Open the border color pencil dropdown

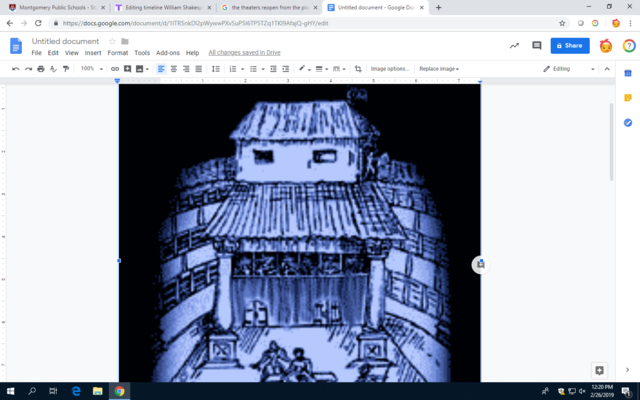(304, 69)
